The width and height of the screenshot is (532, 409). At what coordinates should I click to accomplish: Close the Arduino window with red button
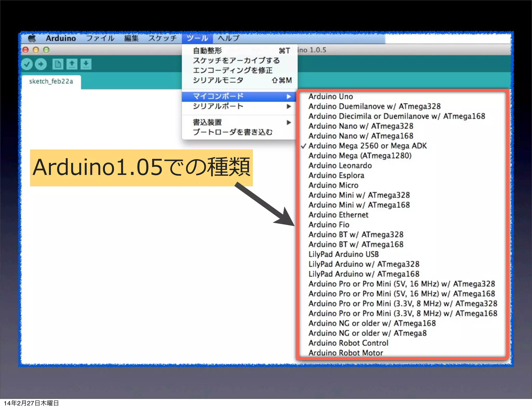(25, 50)
